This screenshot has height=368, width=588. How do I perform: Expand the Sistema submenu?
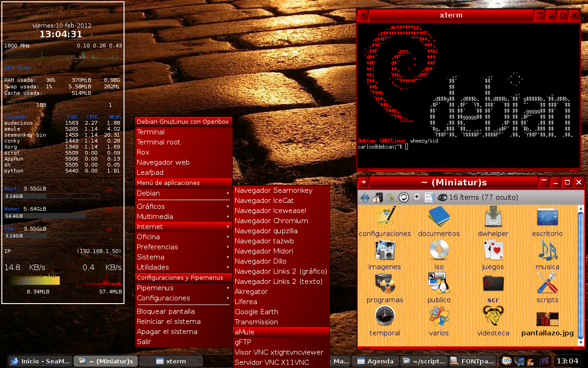point(184,257)
